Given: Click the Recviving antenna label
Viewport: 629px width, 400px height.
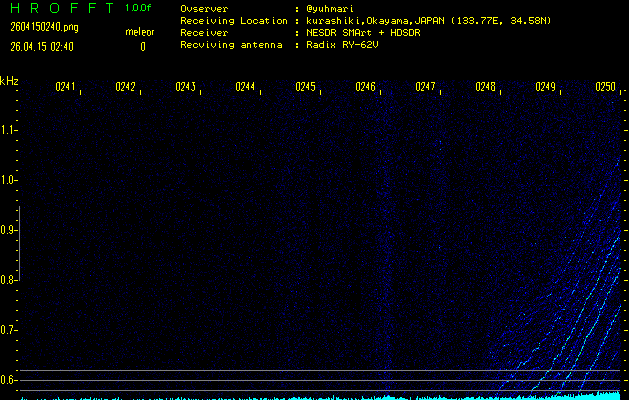Looking at the screenshot, I should pyautogui.click(x=231, y=45).
